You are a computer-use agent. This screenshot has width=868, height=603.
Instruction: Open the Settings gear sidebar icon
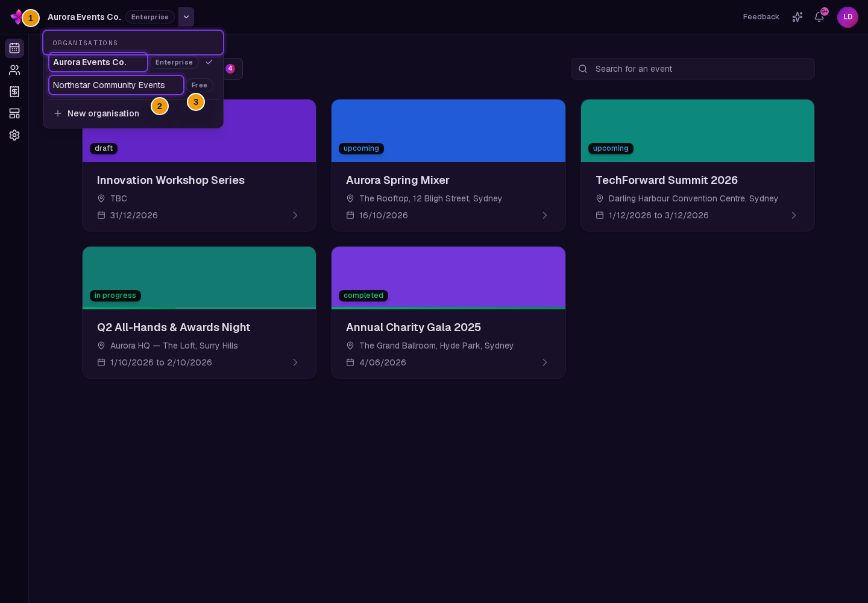pos(14,135)
